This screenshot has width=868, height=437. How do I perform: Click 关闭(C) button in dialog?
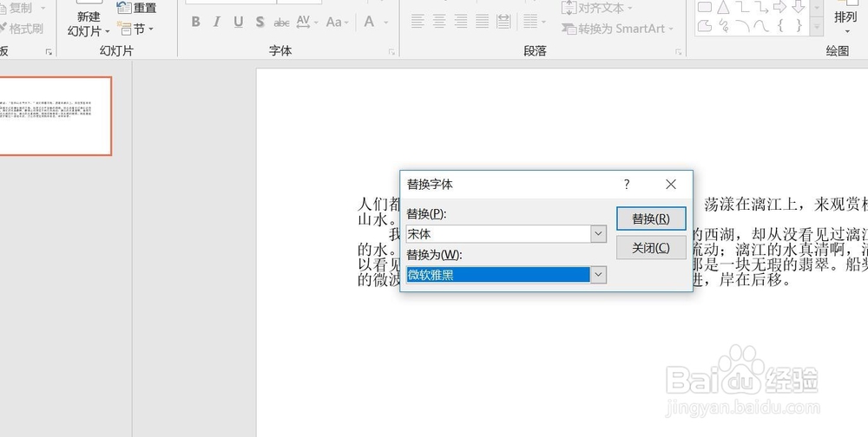[651, 248]
